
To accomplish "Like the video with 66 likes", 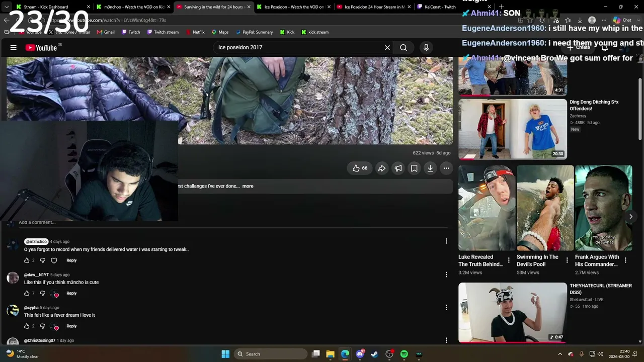I will [x=360, y=168].
